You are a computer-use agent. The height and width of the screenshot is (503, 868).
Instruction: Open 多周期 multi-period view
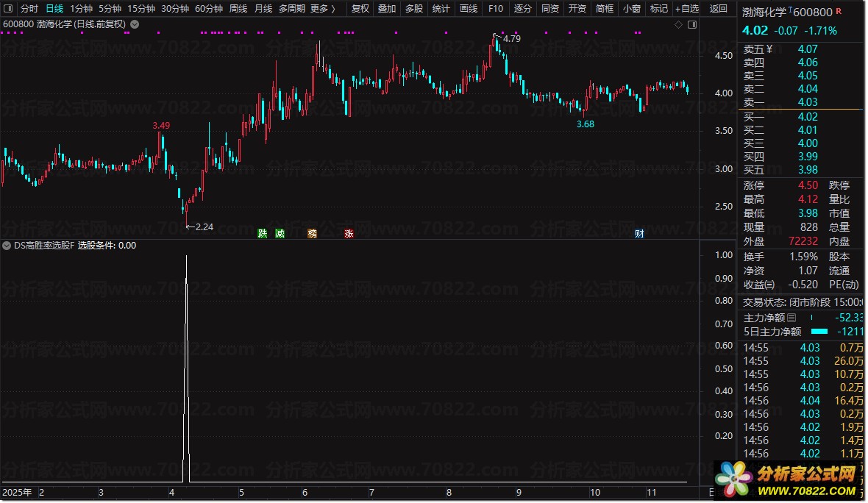(x=292, y=8)
